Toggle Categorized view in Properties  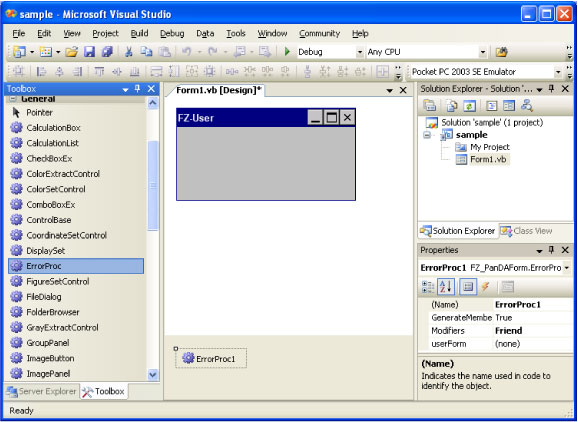pyautogui.click(x=428, y=287)
